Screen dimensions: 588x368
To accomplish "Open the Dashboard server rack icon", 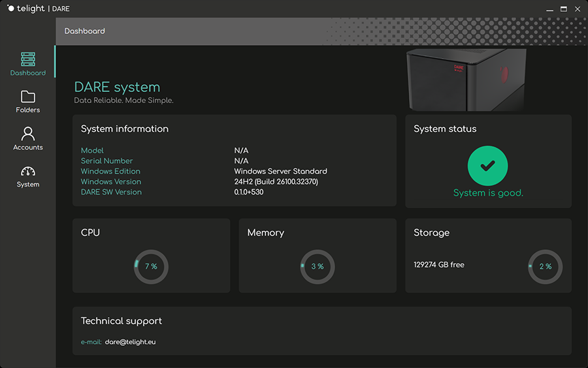I will pyautogui.click(x=27, y=59).
